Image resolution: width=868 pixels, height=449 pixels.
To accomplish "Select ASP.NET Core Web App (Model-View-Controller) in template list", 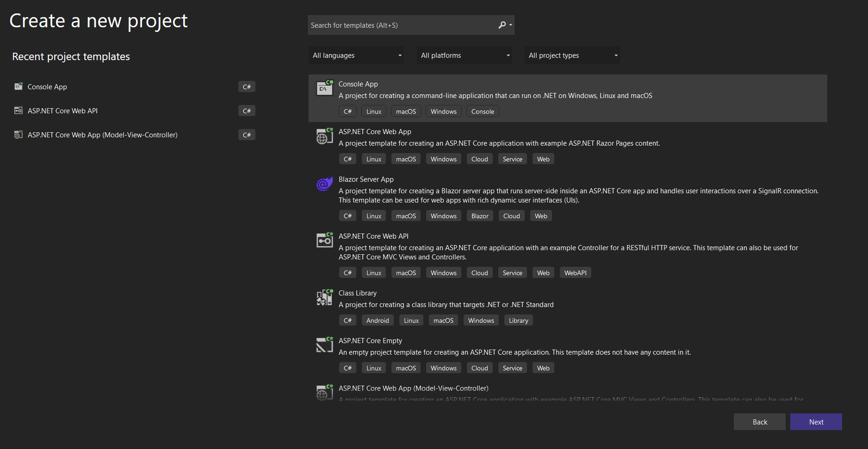I will pyautogui.click(x=413, y=388).
